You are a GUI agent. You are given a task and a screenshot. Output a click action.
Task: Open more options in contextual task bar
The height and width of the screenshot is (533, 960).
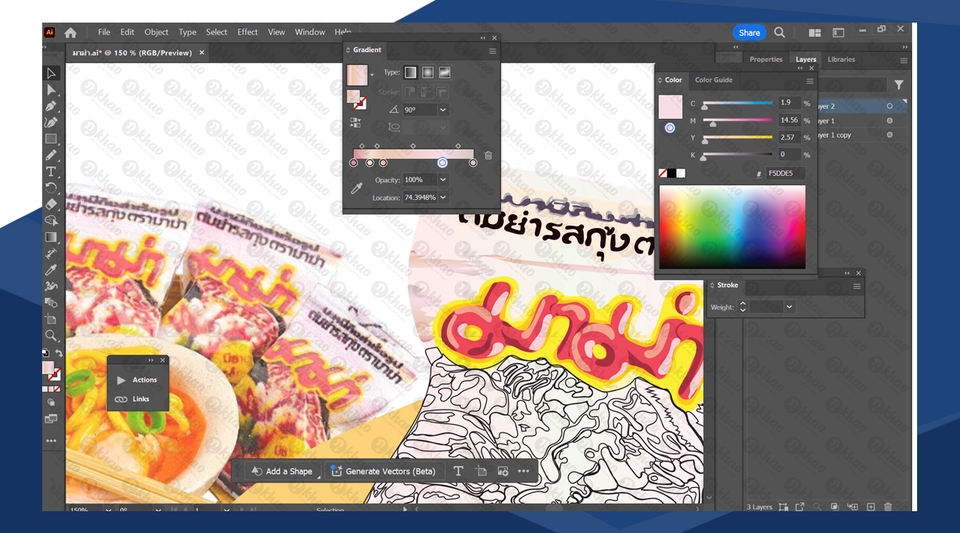coord(523,471)
